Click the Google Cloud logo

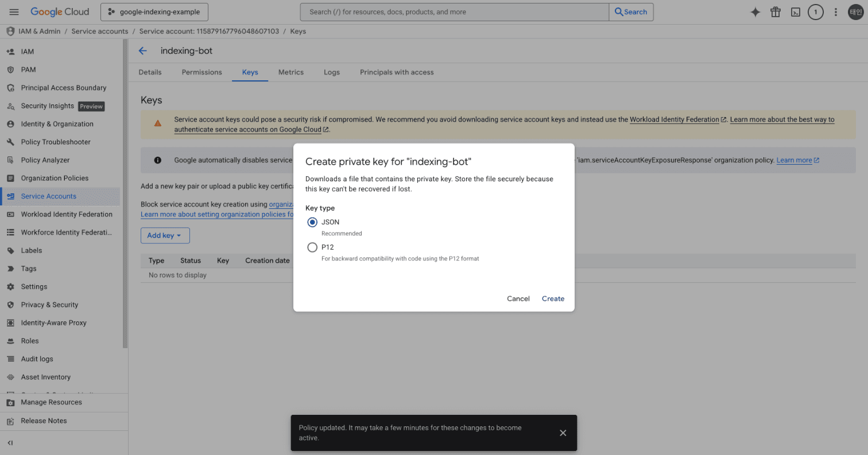[60, 12]
